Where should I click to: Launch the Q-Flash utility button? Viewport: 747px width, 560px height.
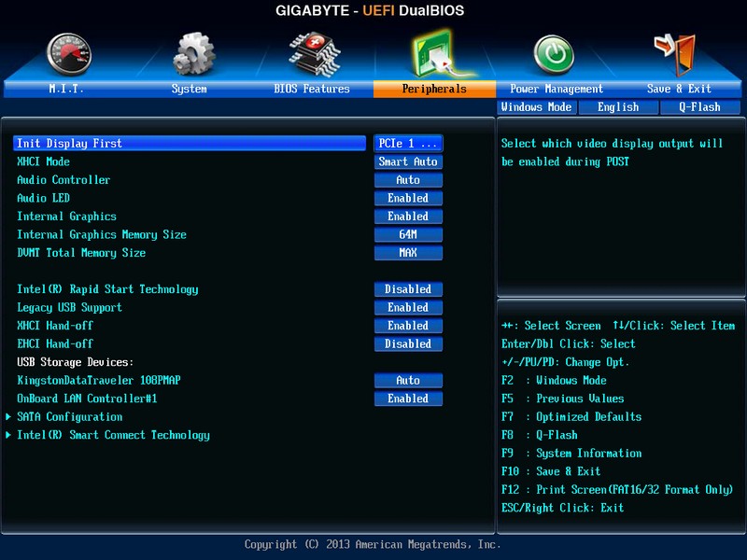[x=699, y=107]
